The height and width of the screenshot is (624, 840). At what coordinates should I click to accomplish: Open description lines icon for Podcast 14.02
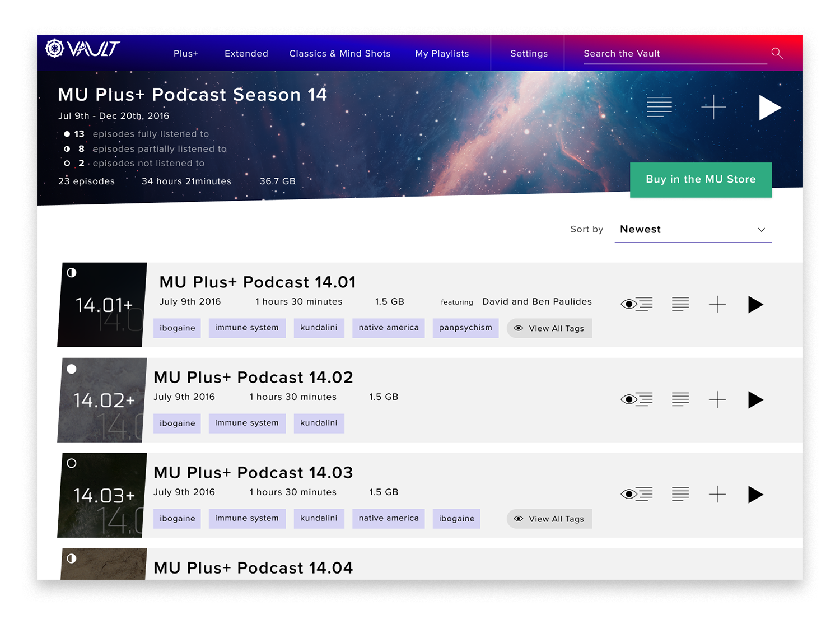pos(680,399)
